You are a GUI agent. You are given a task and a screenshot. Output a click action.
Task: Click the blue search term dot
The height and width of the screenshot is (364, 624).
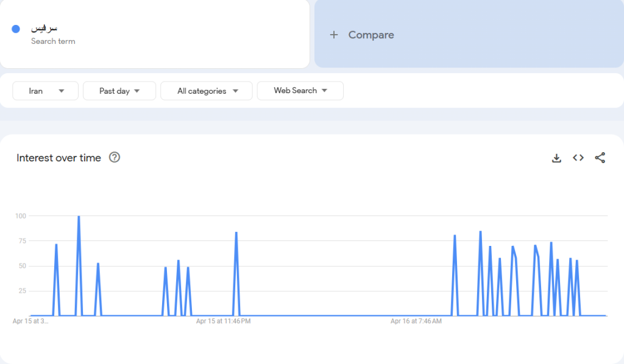click(x=16, y=29)
